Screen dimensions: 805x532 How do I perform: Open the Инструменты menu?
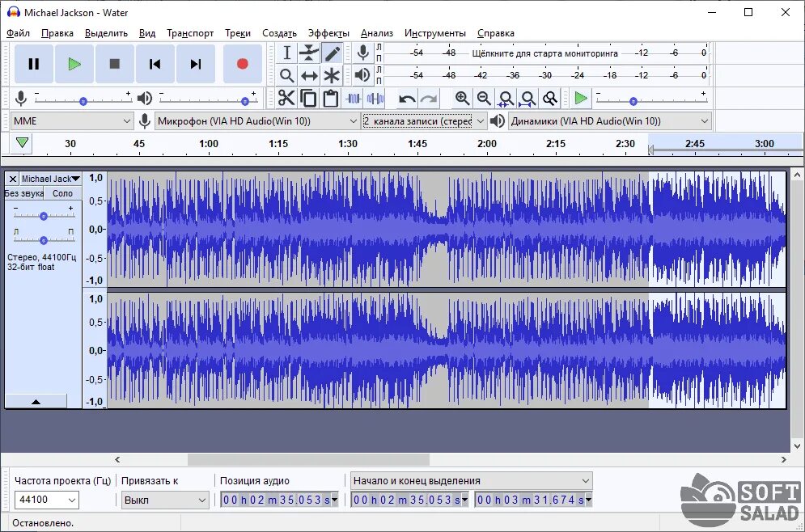click(x=434, y=33)
